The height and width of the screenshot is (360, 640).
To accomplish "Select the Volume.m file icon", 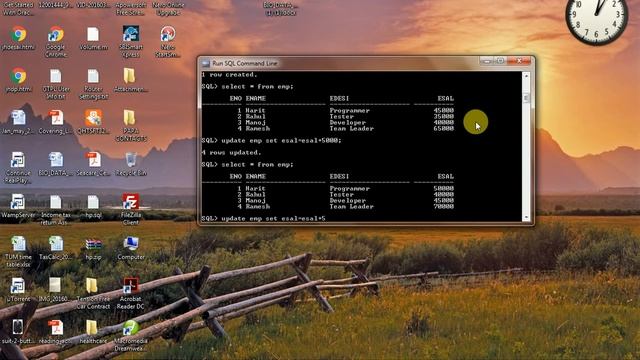I will 93,34.
